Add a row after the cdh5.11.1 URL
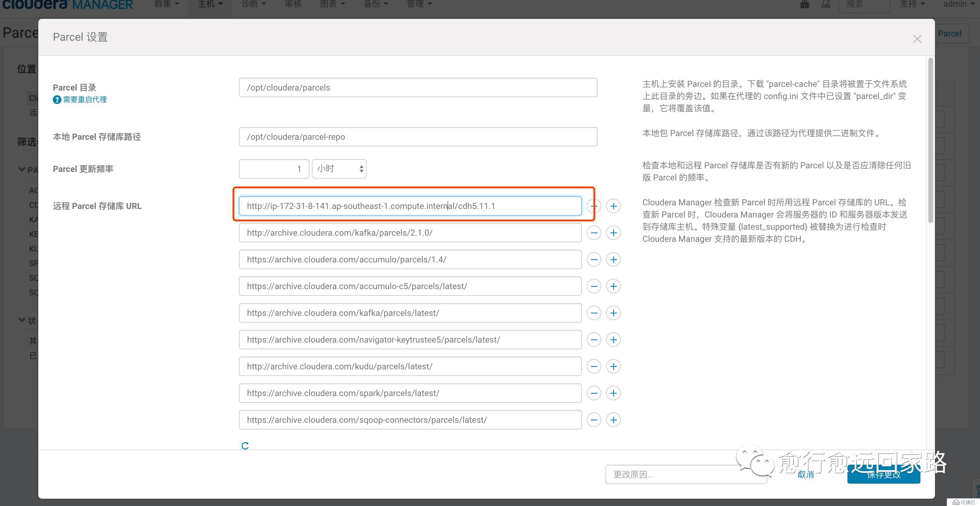Viewport: 980px width, 506px height. [613, 206]
